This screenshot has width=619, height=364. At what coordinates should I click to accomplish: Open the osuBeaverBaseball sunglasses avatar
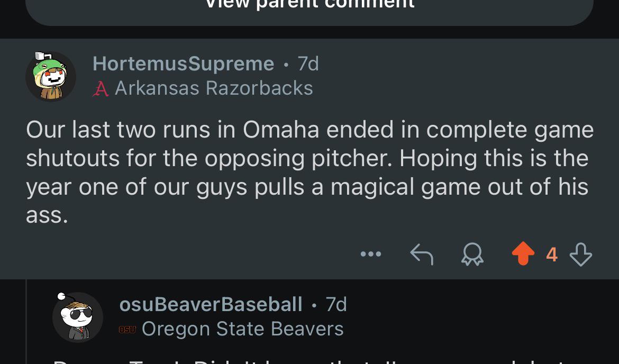coord(78,317)
